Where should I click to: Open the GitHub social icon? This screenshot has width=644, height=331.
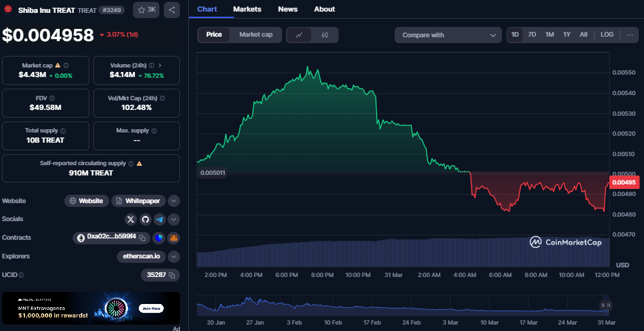tap(145, 219)
